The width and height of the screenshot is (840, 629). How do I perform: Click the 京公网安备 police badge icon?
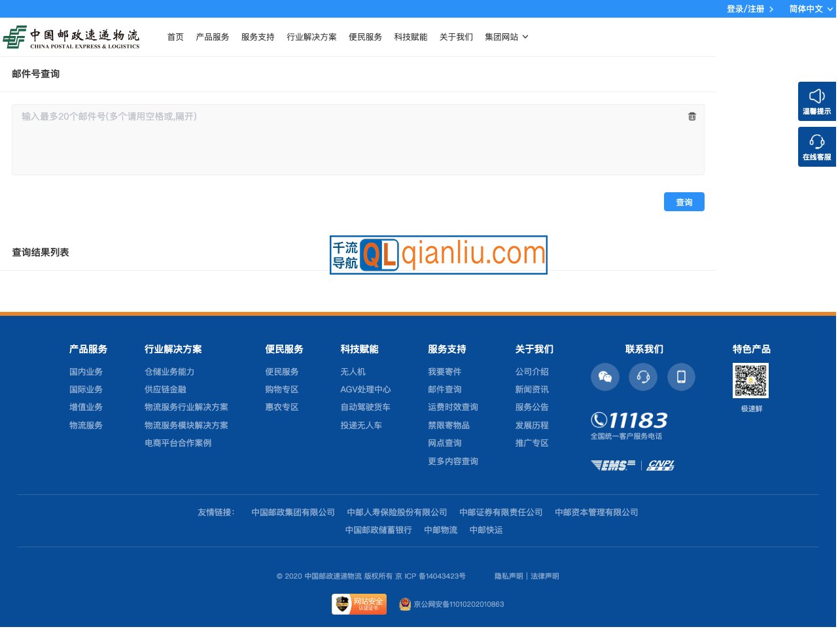(x=405, y=604)
